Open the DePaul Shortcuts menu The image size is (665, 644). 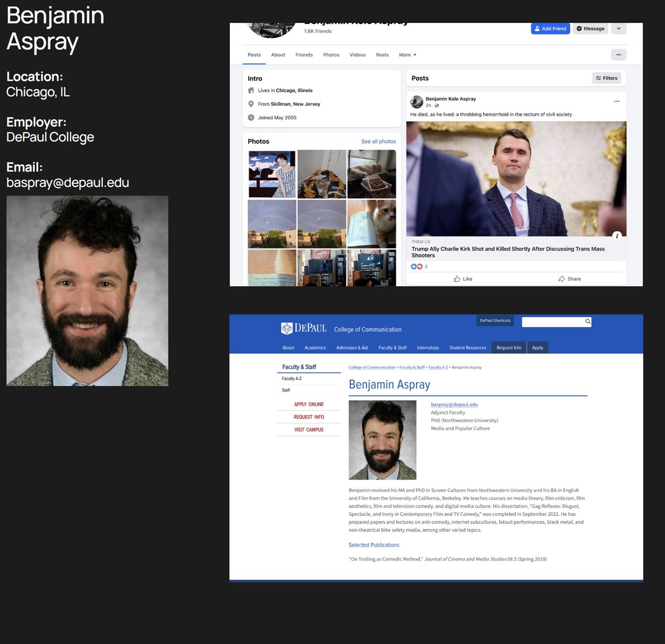click(495, 321)
